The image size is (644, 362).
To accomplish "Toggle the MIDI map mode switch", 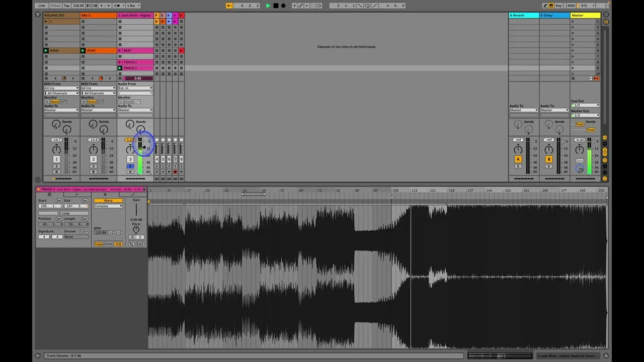I will [x=571, y=6].
